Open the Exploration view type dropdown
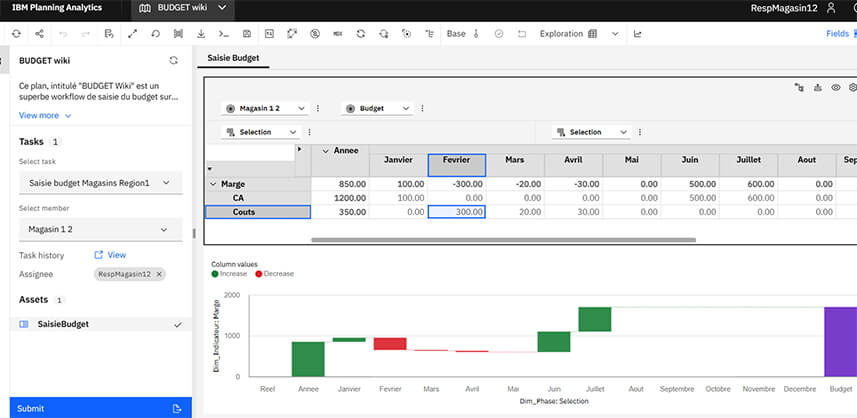857x418 pixels. tap(615, 34)
